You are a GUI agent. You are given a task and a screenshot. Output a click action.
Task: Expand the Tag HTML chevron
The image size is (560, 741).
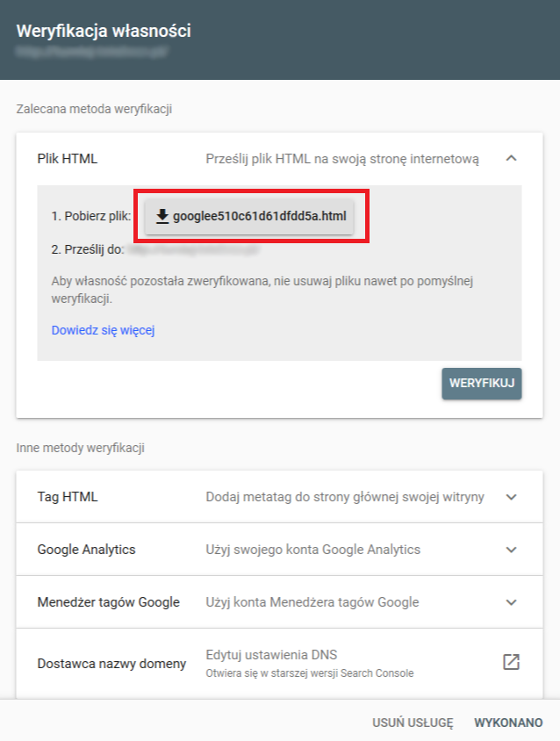point(512,497)
